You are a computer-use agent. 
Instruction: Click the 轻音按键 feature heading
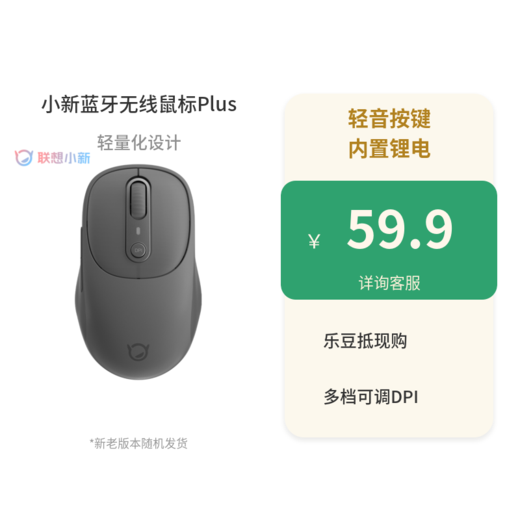pyautogui.click(x=389, y=119)
